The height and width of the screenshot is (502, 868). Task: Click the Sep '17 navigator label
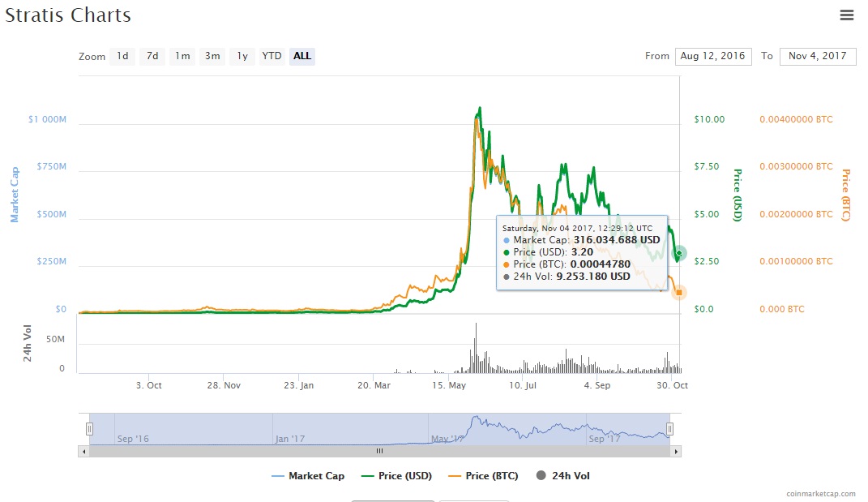coord(604,439)
